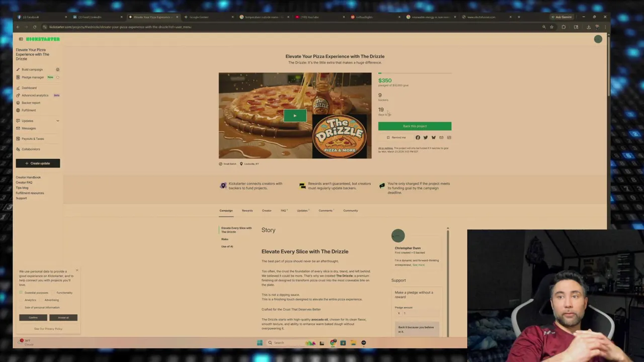Toggle the Functionality checkbox
The height and width of the screenshot is (362, 644).
tap(53, 293)
